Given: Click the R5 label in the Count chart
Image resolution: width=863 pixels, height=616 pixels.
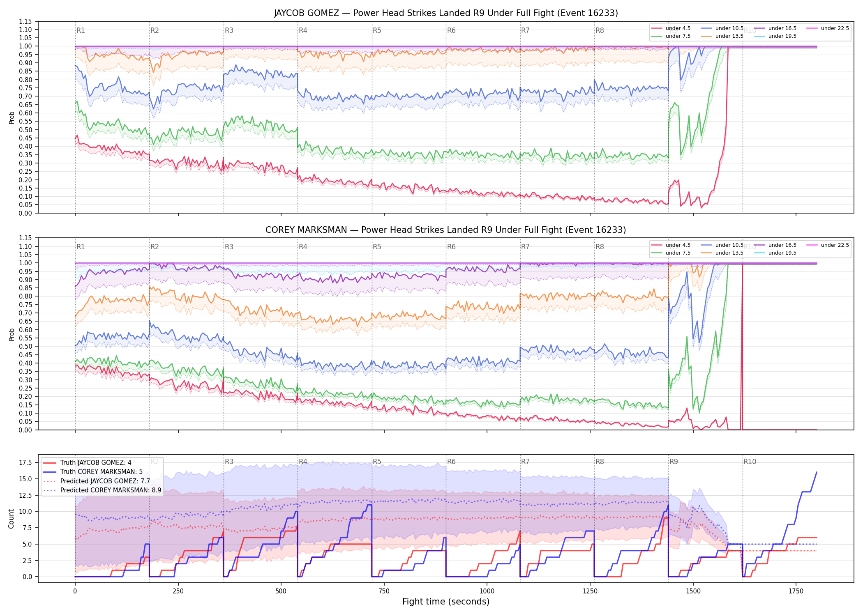Looking at the screenshot, I should [x=377, y=462].
